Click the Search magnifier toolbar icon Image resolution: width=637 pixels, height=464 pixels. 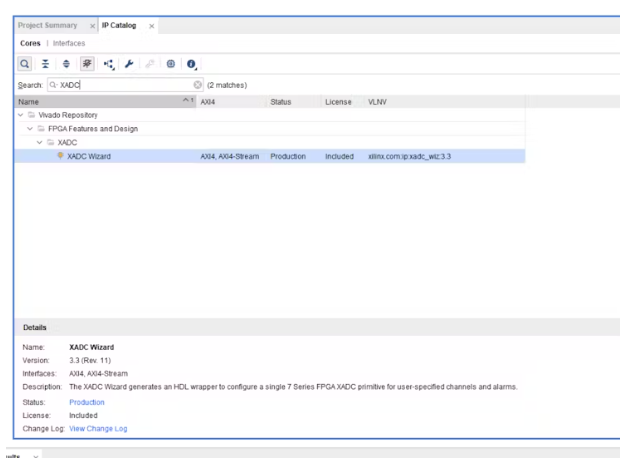tap(25, 63)
